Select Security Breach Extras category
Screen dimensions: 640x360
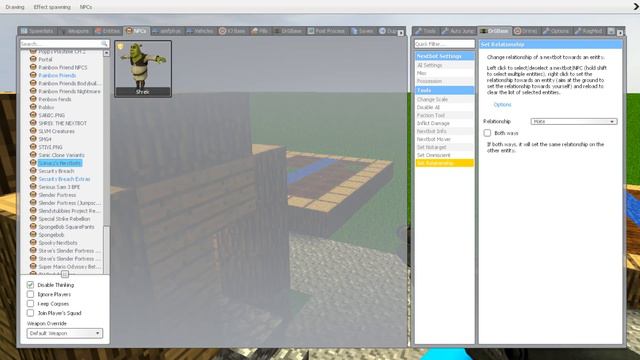tap(64, 179)
